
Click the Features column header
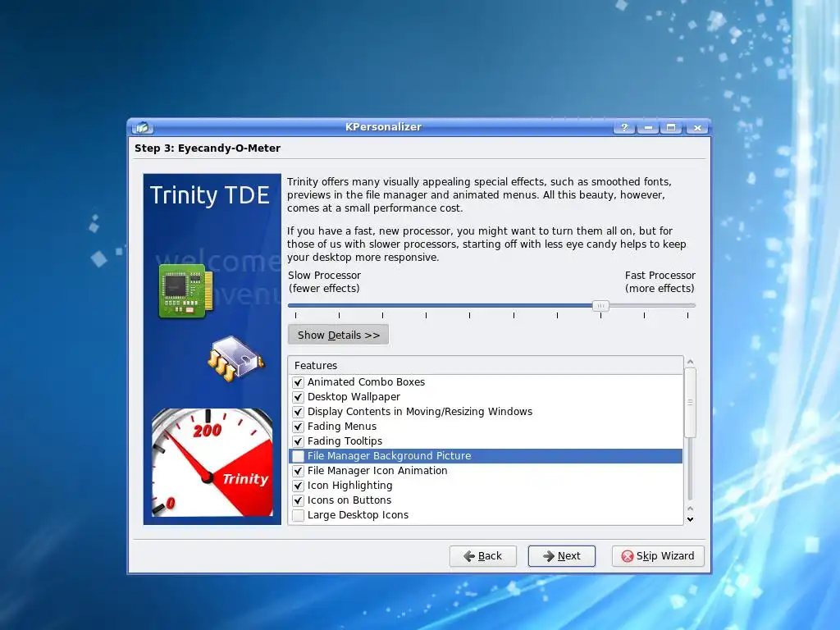point(486,365)
